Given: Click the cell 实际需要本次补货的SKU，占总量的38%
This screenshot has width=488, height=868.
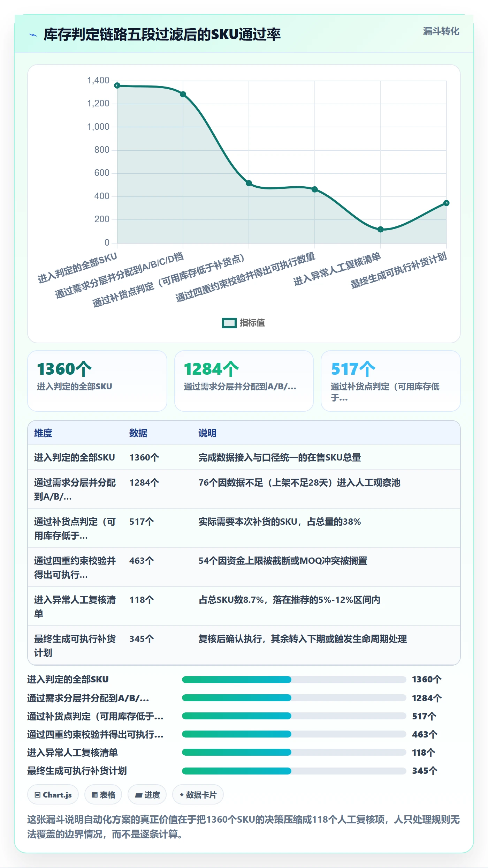Looking at the screenshot, I should [280, 522].
